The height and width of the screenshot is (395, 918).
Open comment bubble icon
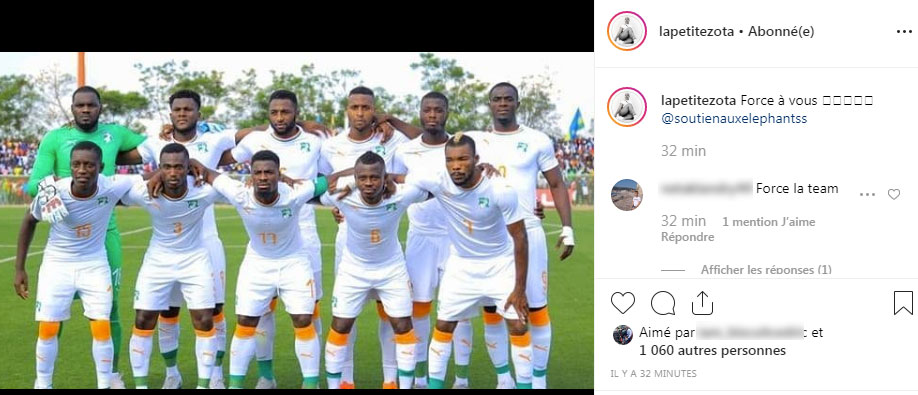[x=663, y=303]
